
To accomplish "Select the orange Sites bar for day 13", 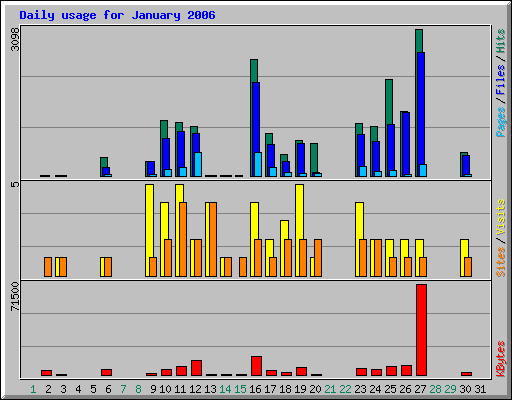I will [213, 239].
